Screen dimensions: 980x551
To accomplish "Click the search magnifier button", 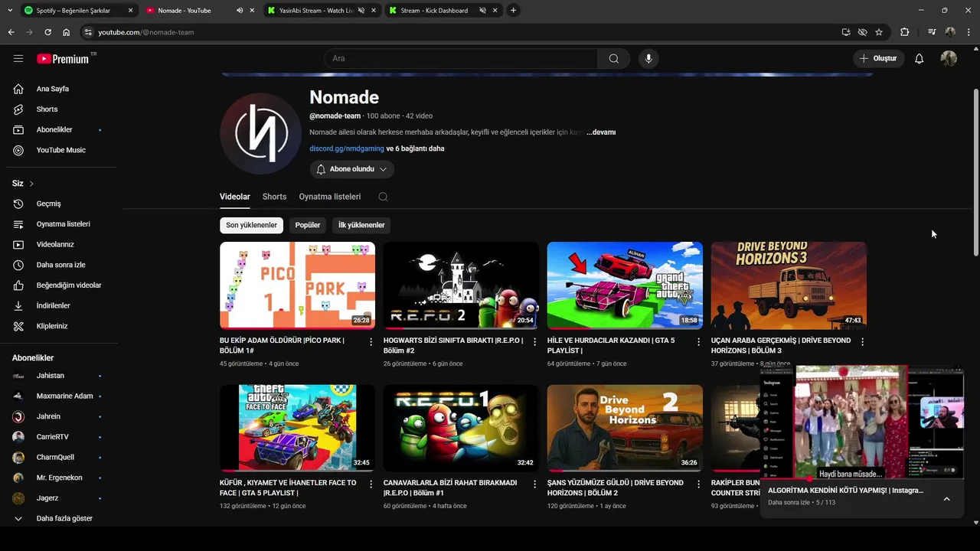I will (613, 58).
